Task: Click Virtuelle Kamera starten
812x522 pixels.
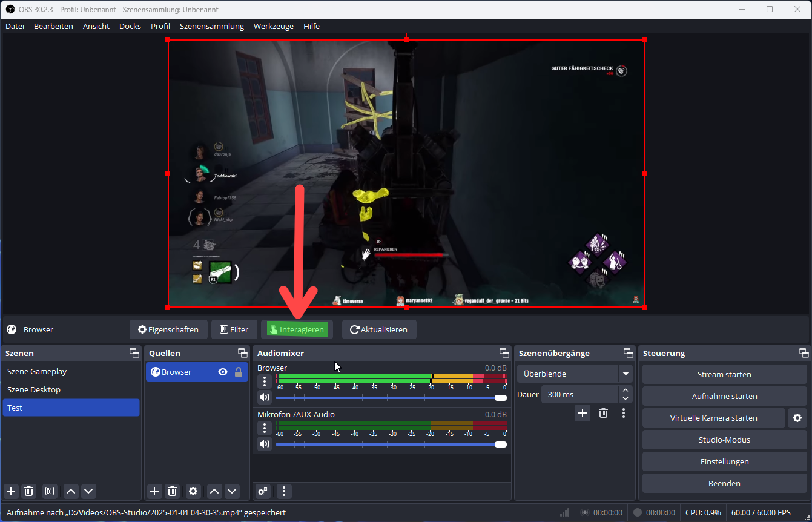Action: coord(713,418)
